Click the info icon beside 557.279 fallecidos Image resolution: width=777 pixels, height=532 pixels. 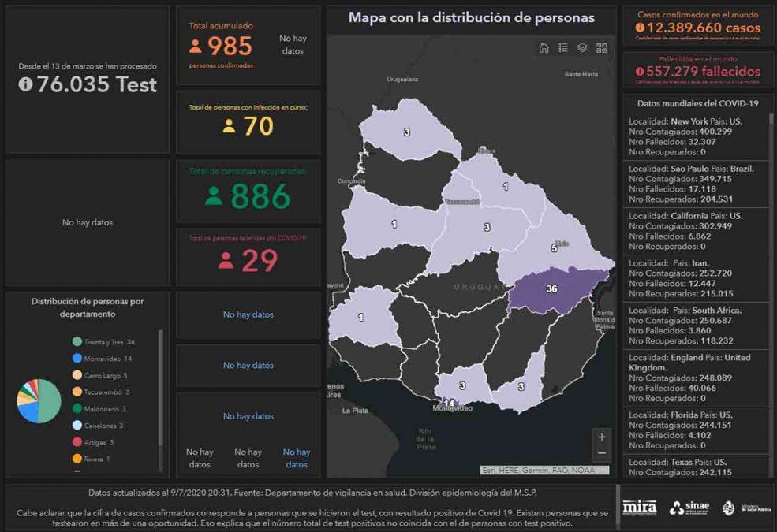click(640, 72)
